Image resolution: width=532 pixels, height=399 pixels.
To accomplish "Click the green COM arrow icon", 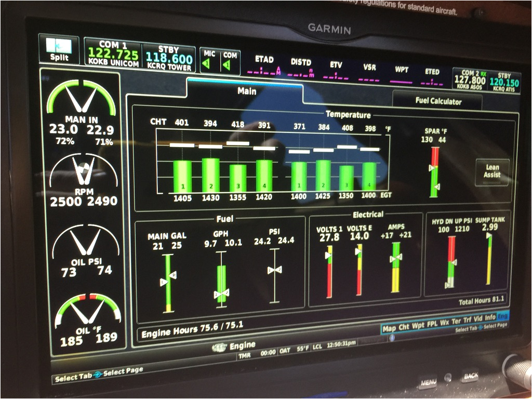I will pos(227,64).
